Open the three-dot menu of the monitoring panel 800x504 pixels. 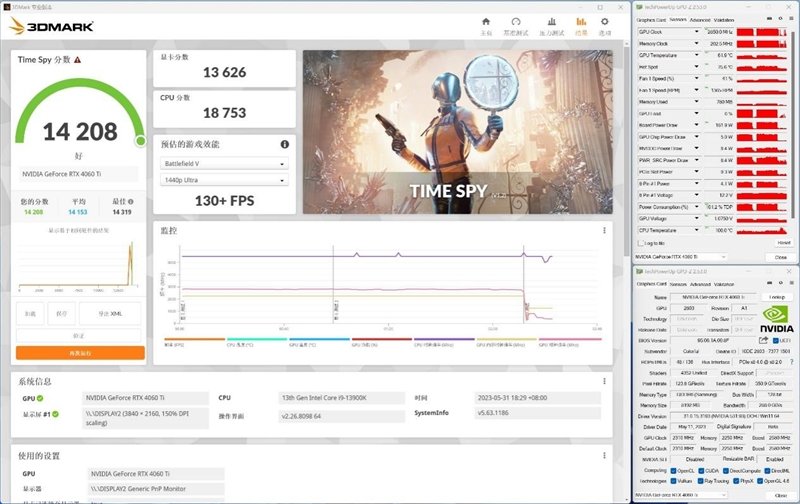coord(604,231)
